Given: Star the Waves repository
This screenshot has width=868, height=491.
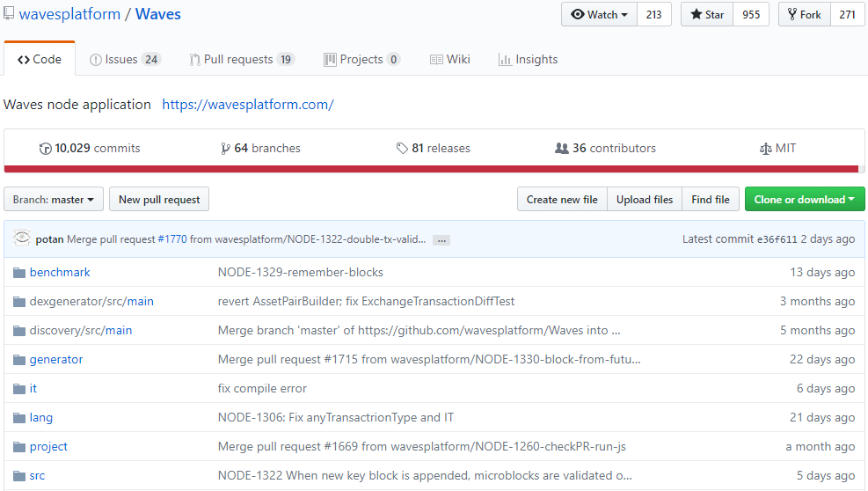Looking at the screenshot, I should [707, 14].
